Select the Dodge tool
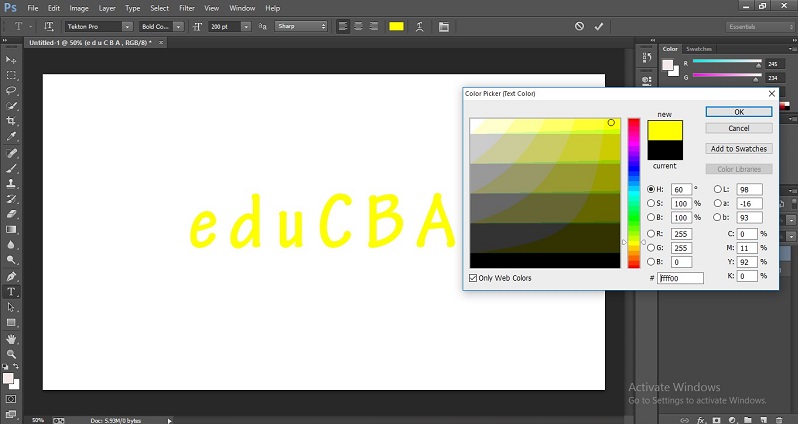This screenshot has height=424, width=798. pyautogui.click(x=11, y=260)
